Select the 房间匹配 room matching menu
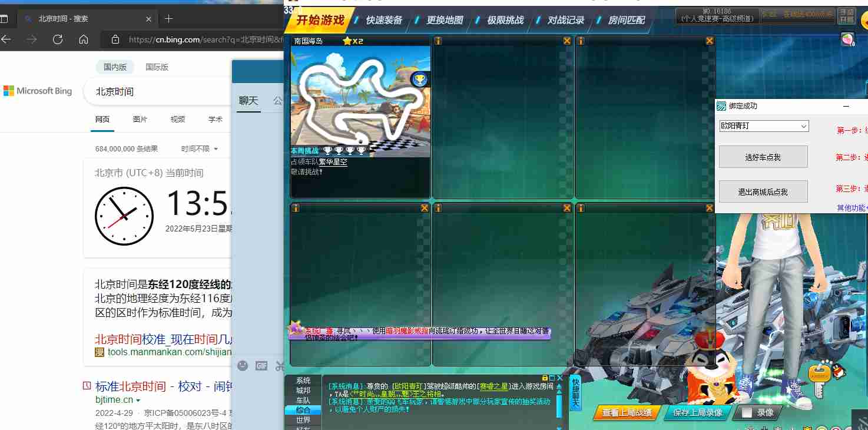Screen dimensions: 868x430 627,20
